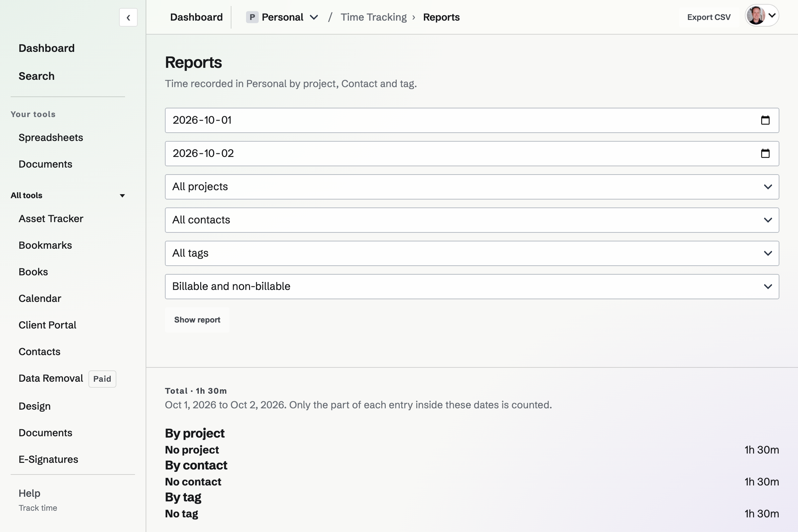This screenshot has height=532, width=798.
Task: Open calendar picker for 2026-10-02 end date
Action: point(765,153)
